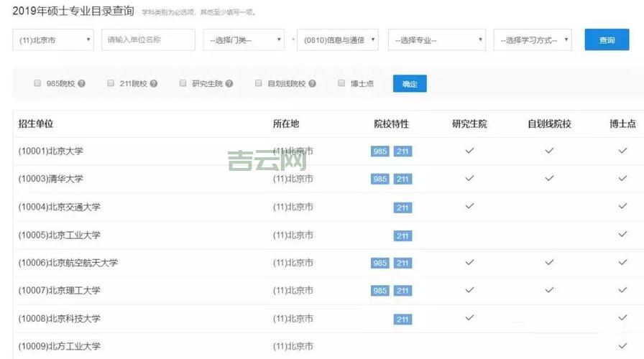The width and height of the screenshot is (644, 359).
Task: Click the 博士点 checkmark in the 北京大学 row
Action: pos(622,151)
